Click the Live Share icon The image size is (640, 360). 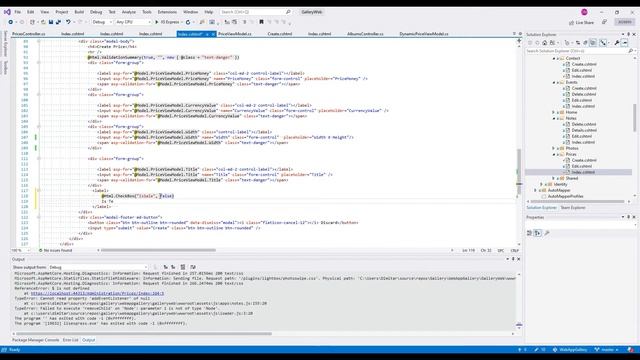(x=571, y=22)
